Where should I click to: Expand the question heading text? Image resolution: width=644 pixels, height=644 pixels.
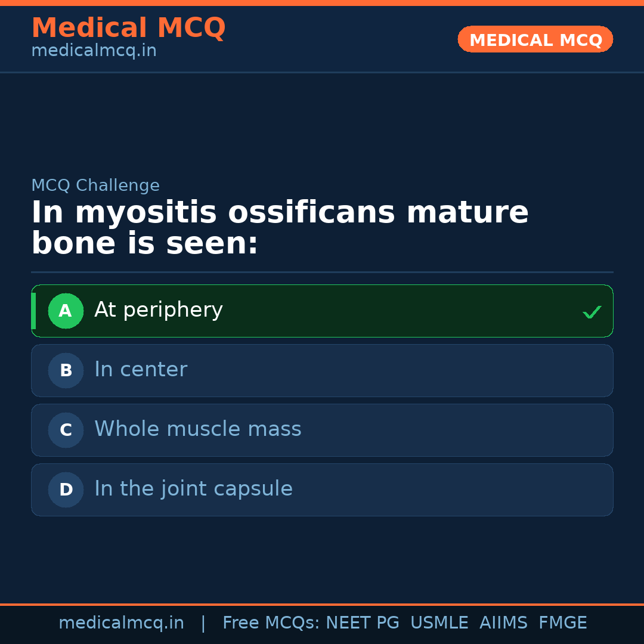tap(280, 227)
